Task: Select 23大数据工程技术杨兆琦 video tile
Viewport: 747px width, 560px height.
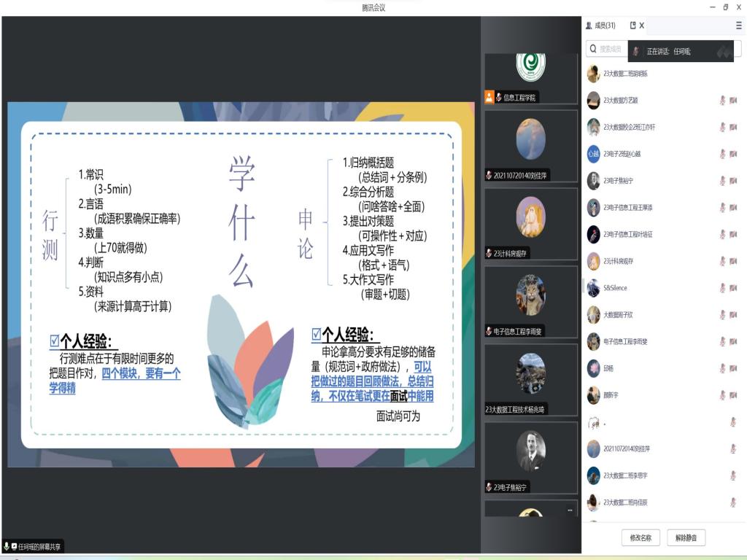Action: coord(530,379)
